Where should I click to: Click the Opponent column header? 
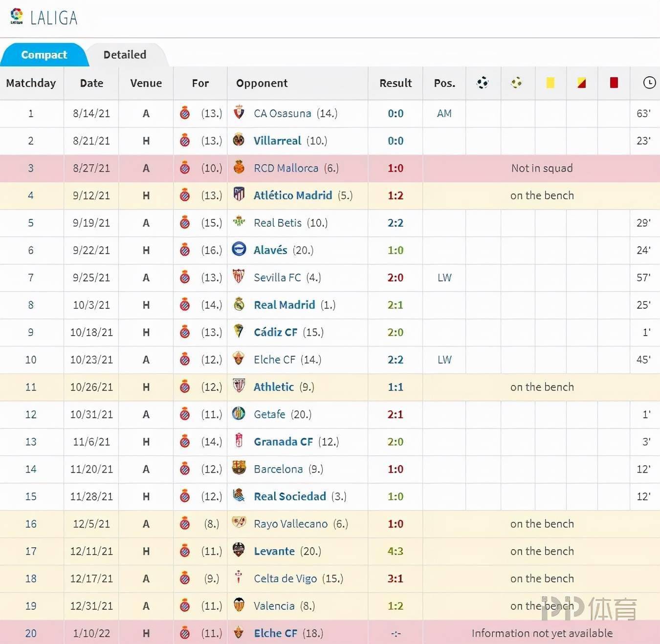coord(262,83)
